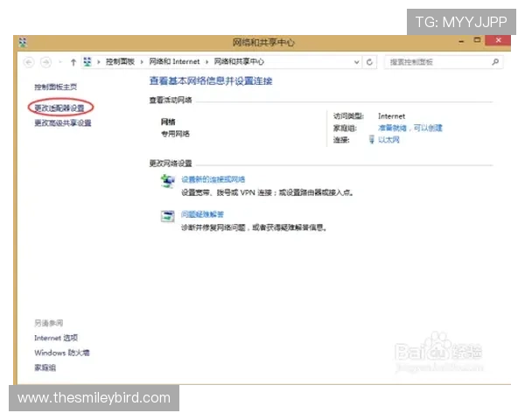Click 网络和共享中心 breadcrumb
Viewport: 525px width, 420px height.
239,62
